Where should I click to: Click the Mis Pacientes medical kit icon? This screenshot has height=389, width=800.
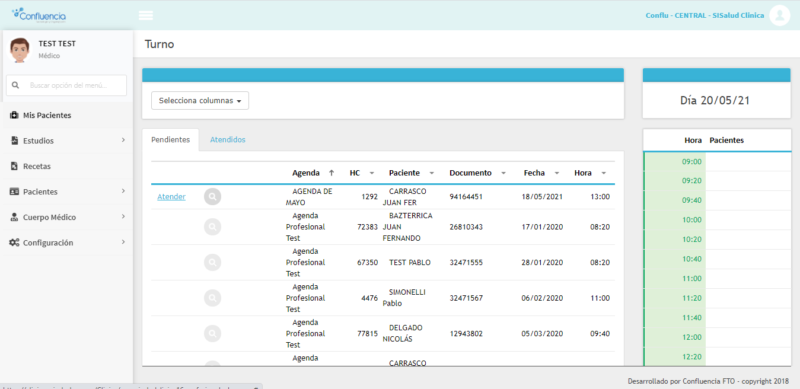coord(14,115)
